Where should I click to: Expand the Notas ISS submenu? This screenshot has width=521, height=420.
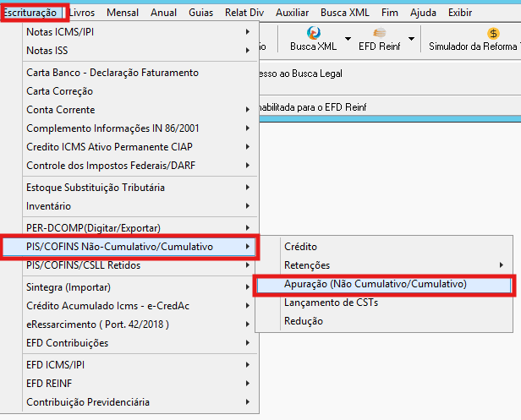[x=140, y=51]
